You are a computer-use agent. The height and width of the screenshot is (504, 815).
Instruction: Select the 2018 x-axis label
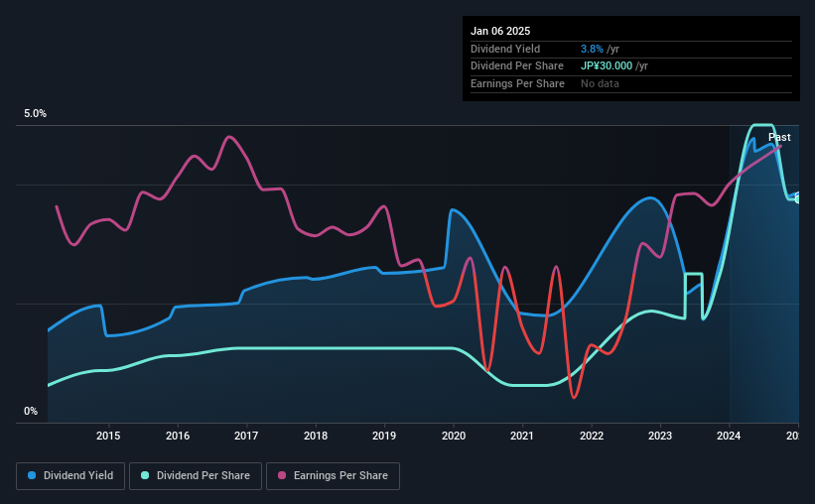(316, 436)
